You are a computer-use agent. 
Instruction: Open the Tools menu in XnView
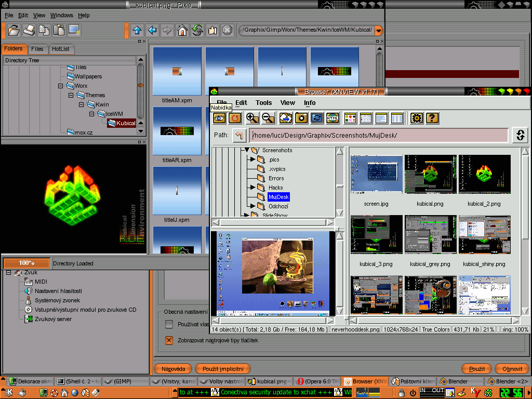tap(263, 103)
